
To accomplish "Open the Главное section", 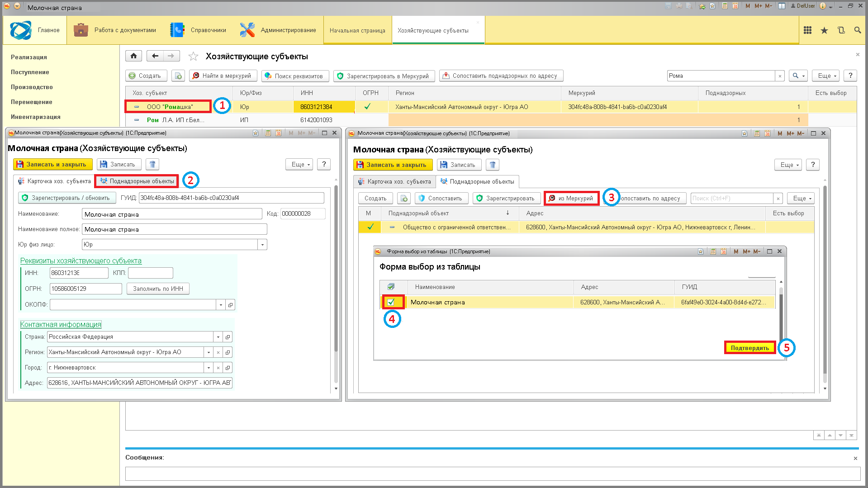I will (x=35, y=30).
